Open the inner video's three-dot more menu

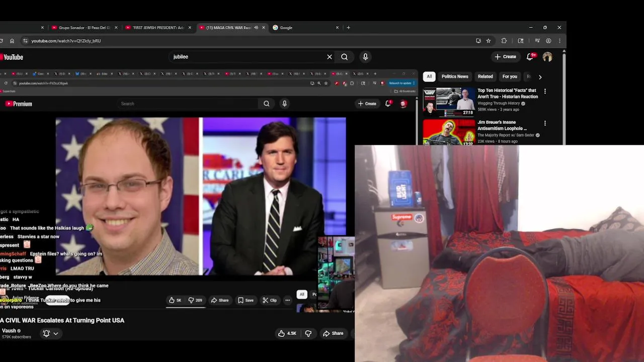(x=287, y=300)
